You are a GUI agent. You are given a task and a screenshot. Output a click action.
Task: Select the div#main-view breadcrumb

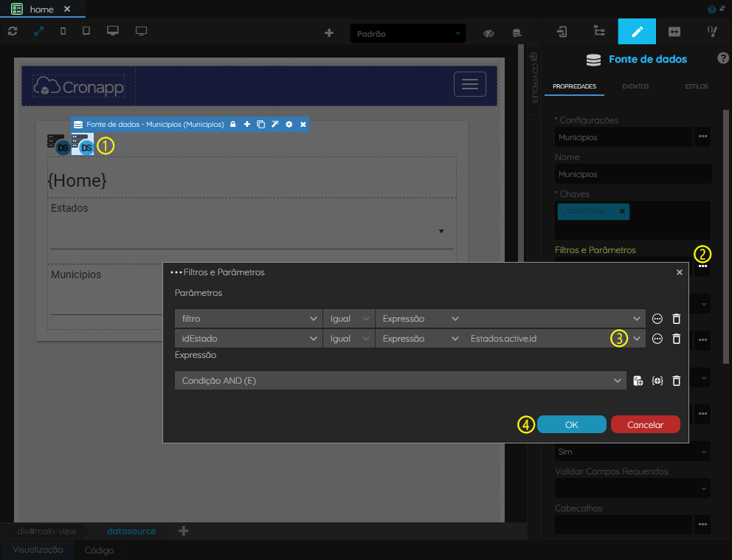click(46, 531)
